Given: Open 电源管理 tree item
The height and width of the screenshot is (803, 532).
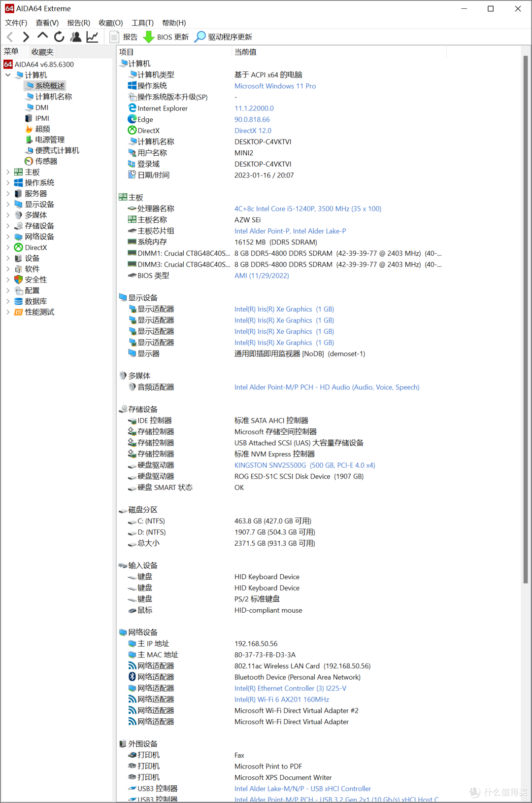Looking at the screenshot, I should pyautogui.click(x=45, y=140).
